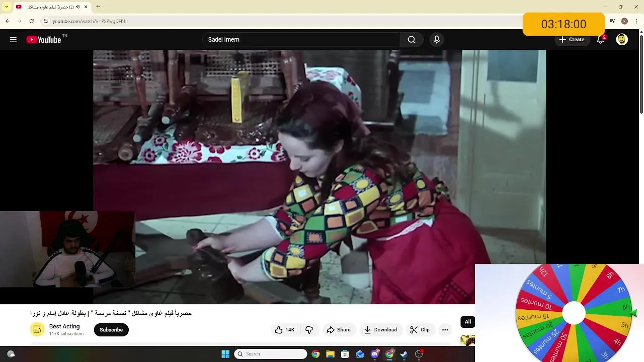Open more actions ellipsis under video

445,330
